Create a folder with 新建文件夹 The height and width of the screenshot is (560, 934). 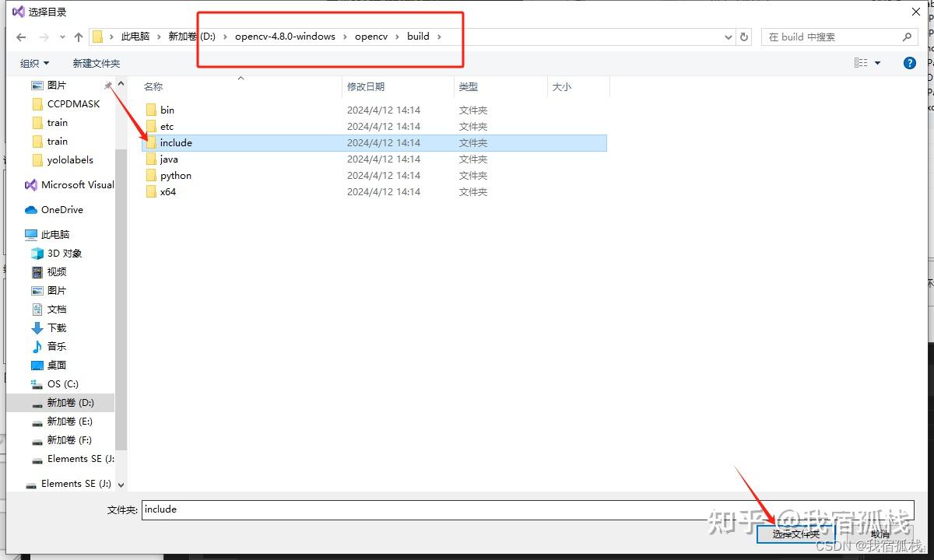[97, 62]
